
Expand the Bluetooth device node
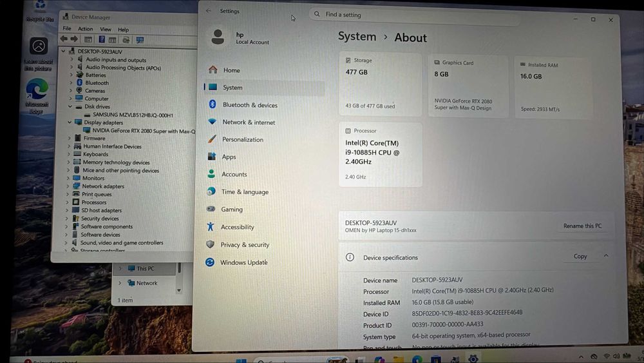[71, 83]
